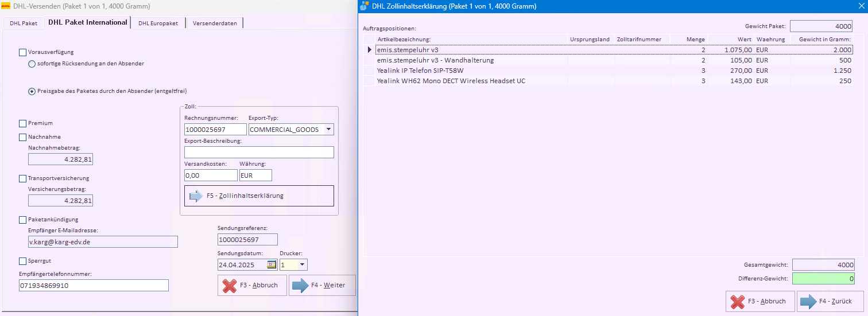The image size is (868, 316).
Task: Open the Export-Typ dropdown
Action: point(328,130)
